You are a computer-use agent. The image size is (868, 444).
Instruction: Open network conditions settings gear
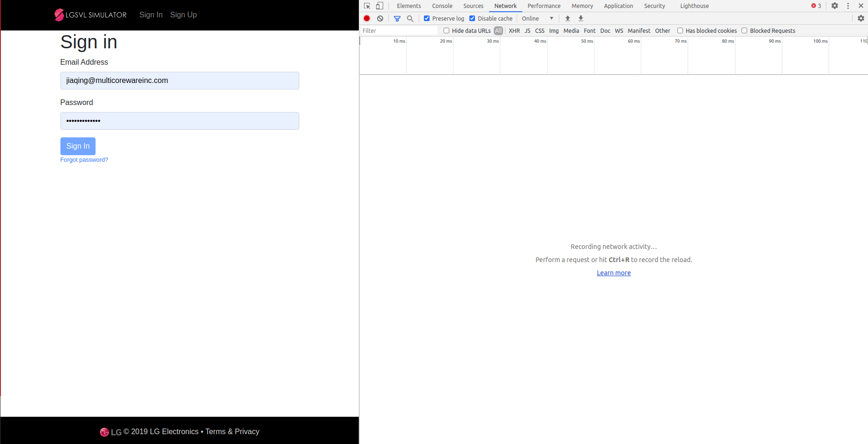(x=861, y=18)
